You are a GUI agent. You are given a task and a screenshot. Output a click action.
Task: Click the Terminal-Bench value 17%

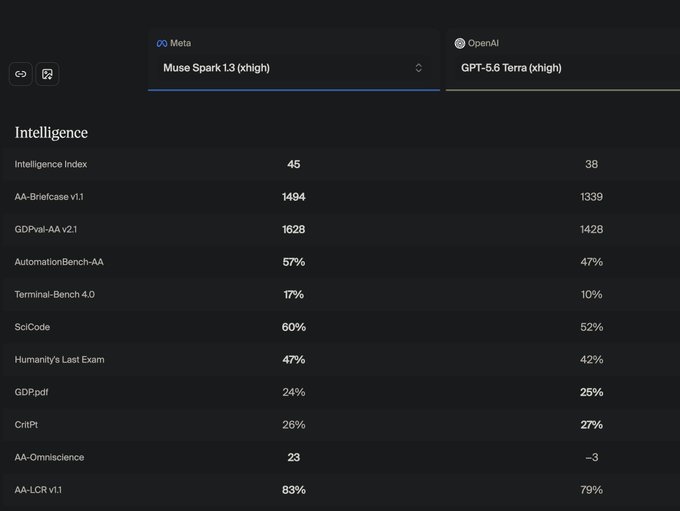point(294,295)
